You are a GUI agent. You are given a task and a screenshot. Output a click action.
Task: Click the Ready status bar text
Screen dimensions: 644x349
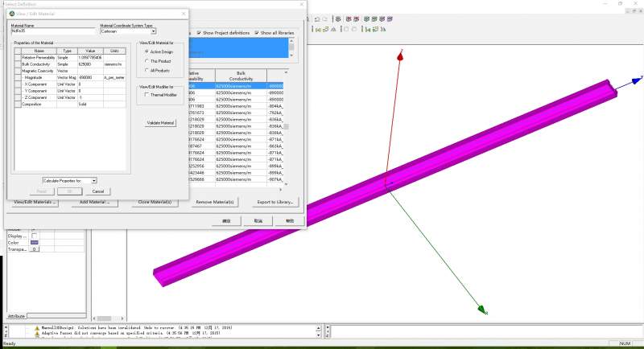[9, 343]
